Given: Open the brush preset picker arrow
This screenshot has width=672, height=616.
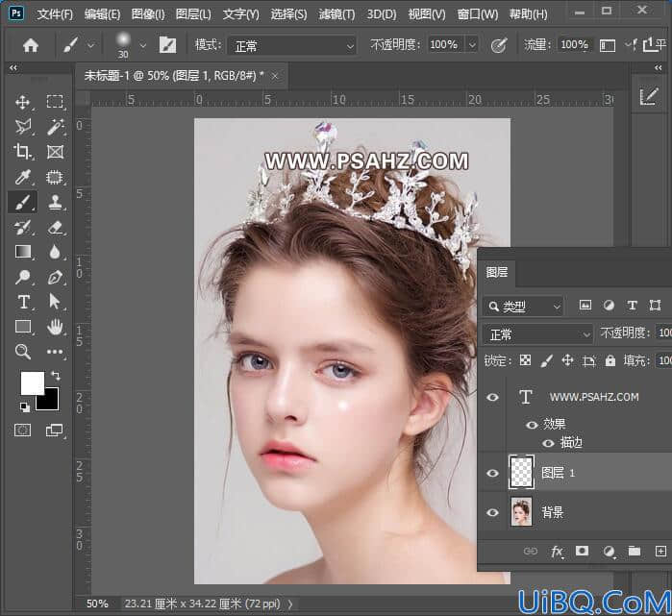Looking at the screenshot, I should (142, 45).
